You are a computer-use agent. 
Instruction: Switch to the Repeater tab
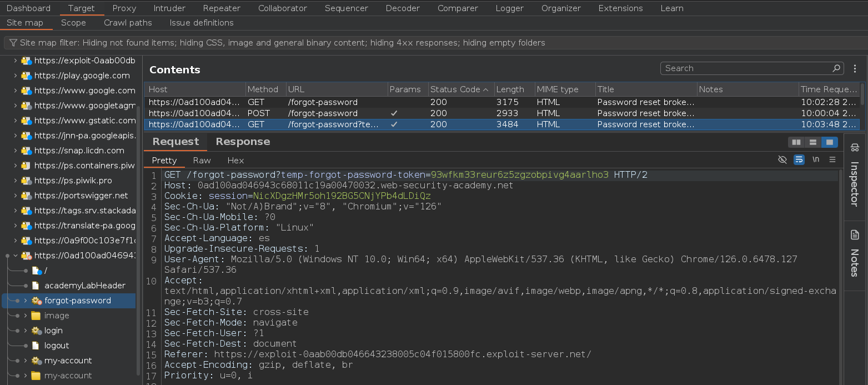222,8
